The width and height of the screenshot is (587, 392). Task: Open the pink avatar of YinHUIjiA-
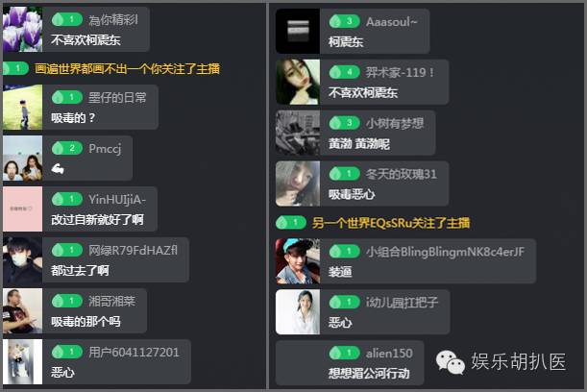22,208
